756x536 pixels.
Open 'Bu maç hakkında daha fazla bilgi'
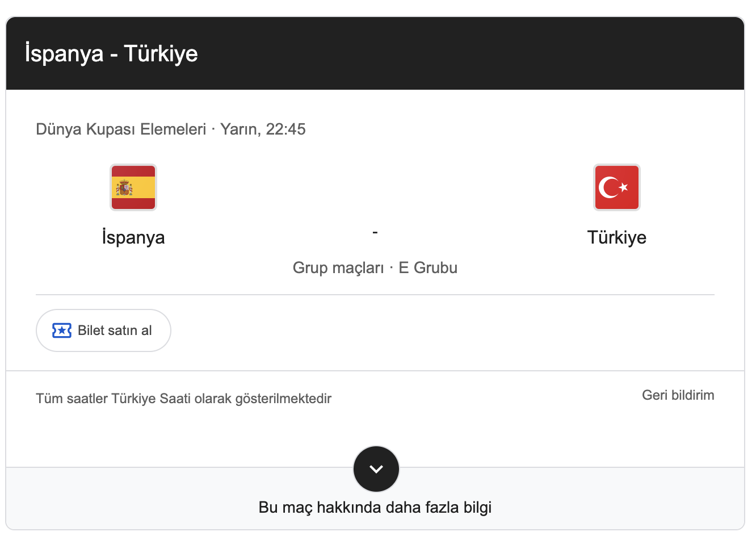coord(375,507)
